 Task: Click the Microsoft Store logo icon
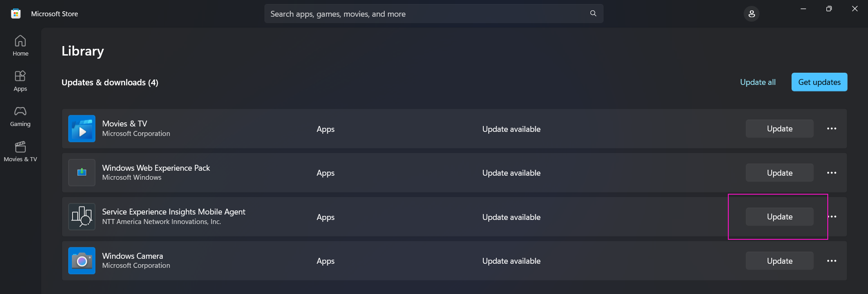[16, 14]
